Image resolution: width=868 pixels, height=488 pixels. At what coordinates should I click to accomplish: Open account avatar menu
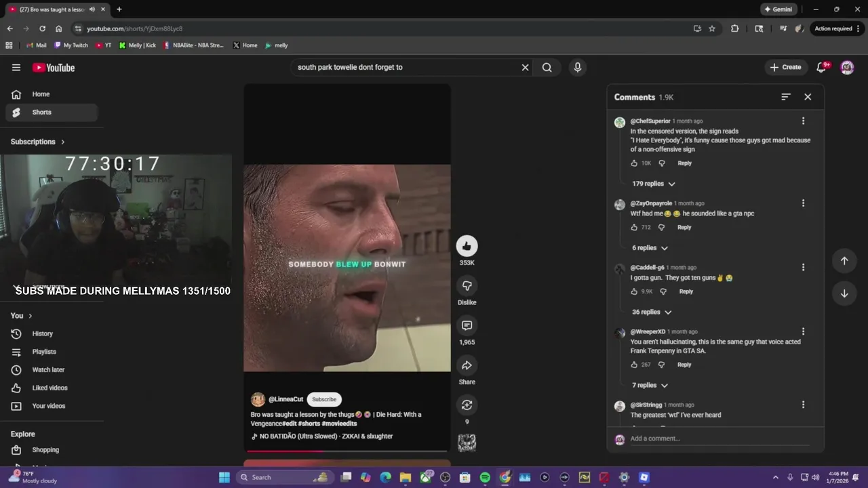[847, 67]
